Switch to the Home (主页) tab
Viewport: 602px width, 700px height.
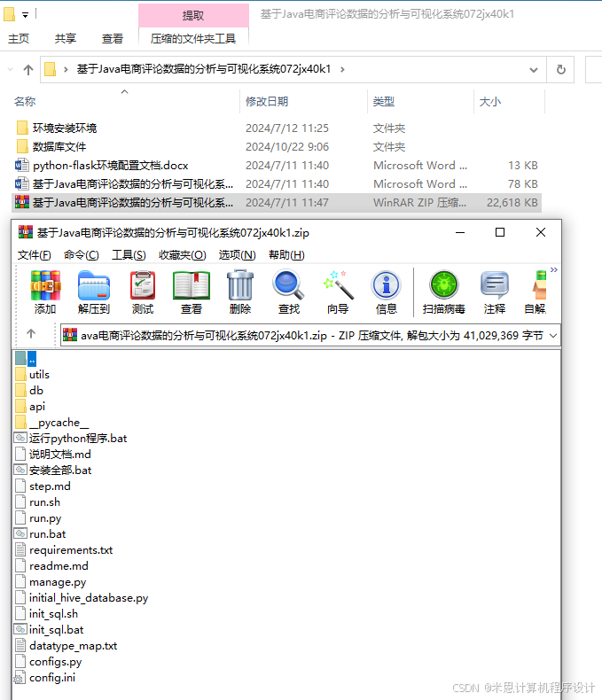pos(19,39)
